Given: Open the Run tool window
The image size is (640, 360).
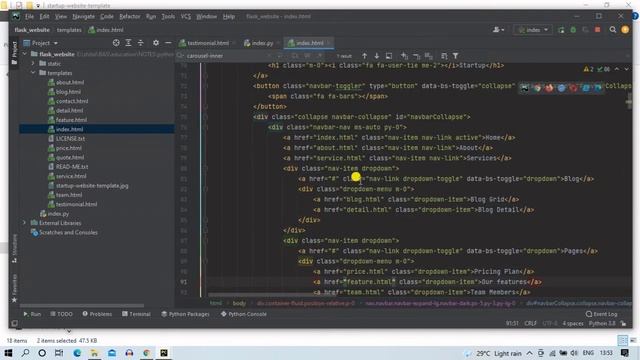Looking at the screenshot, I should (x=32, y=314).
